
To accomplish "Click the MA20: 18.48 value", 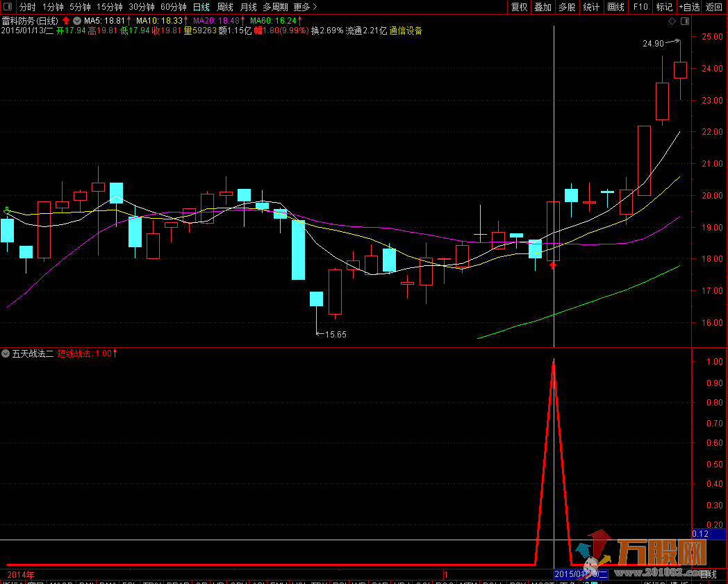I will (x=216, y=20).
